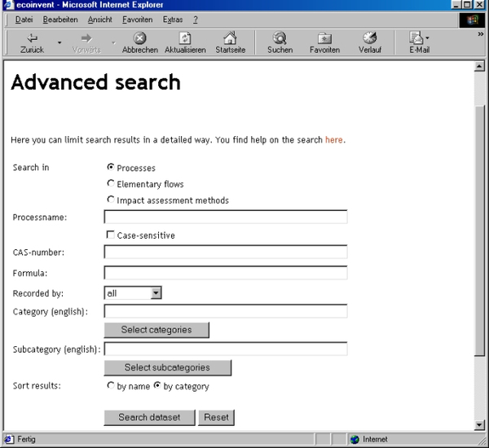Go to Startseite home icon
Screen dimensions: 489x448
pos(230,38)
